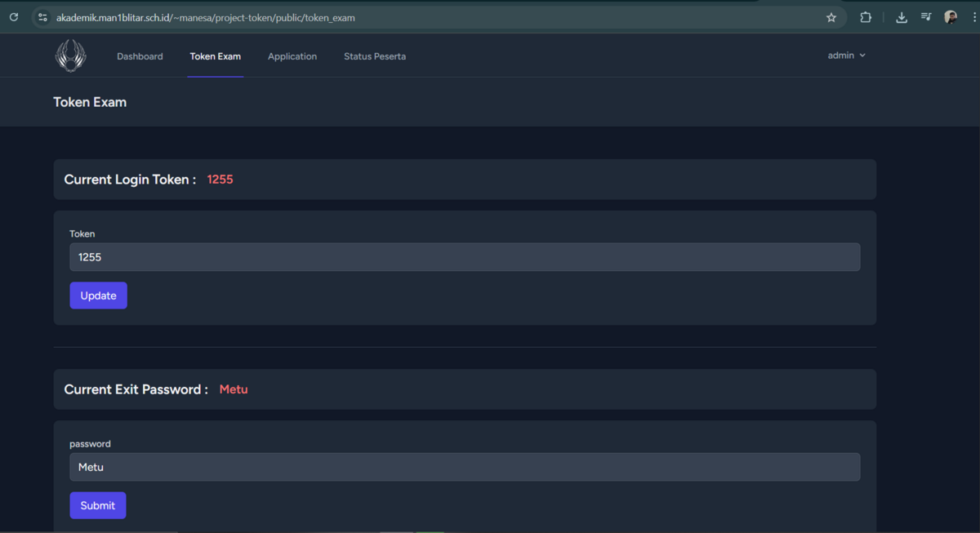Viewport: 980px width, 533px height.
Task: Go to the Dashboard nav item
Action: 140,56
